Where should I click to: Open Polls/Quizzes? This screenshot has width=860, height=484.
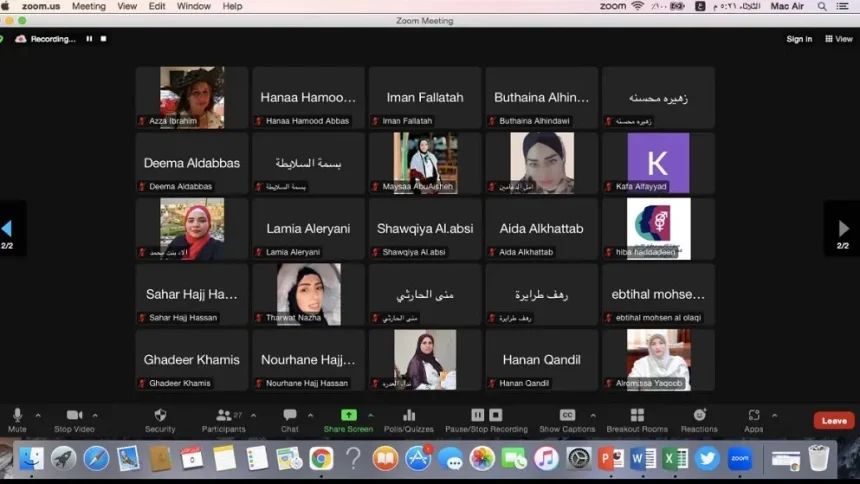(x=409, y=420)
